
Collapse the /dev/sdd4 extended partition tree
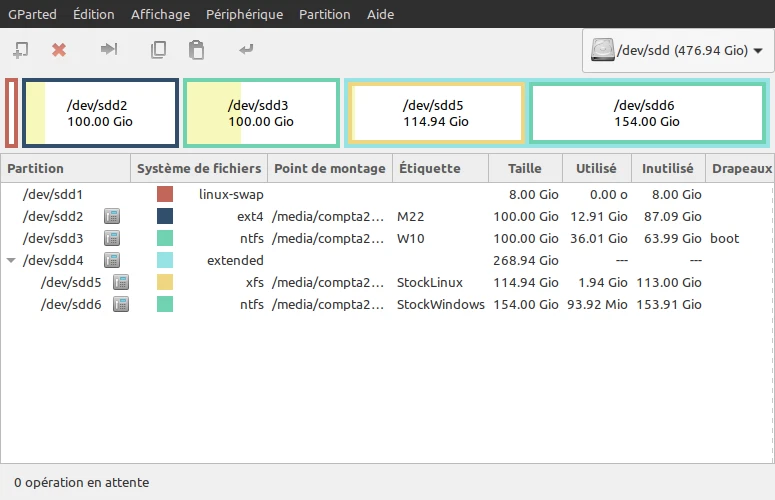[x=11, y=260]
